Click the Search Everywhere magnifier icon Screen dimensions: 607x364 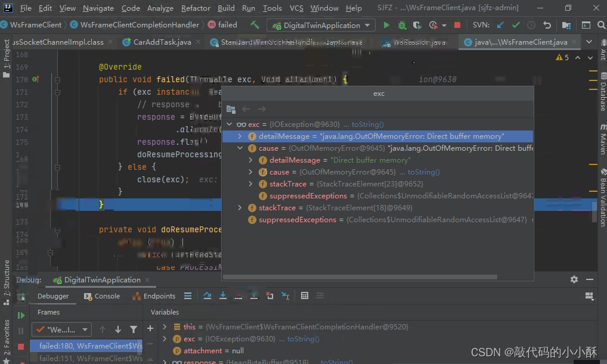coord(601,25)
